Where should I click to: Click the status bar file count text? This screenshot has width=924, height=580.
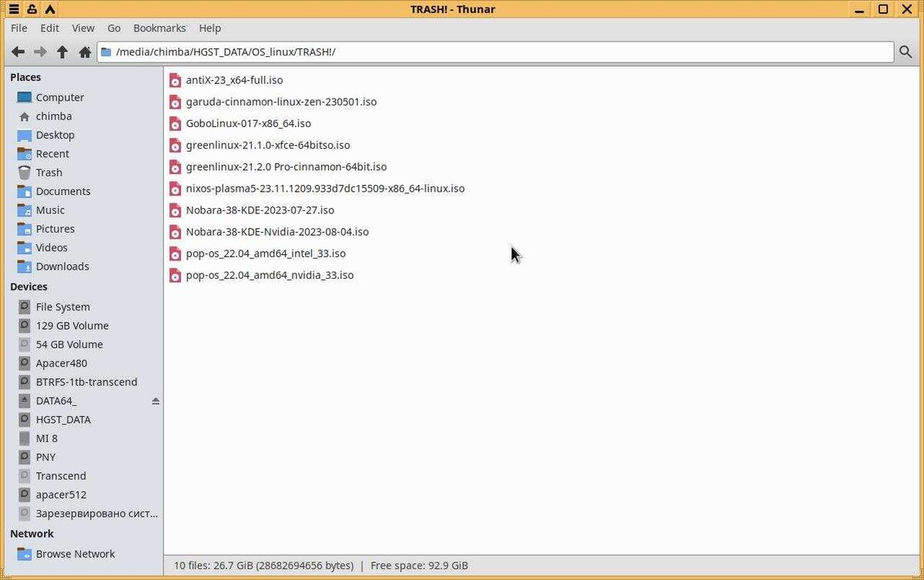pos(263,565)
